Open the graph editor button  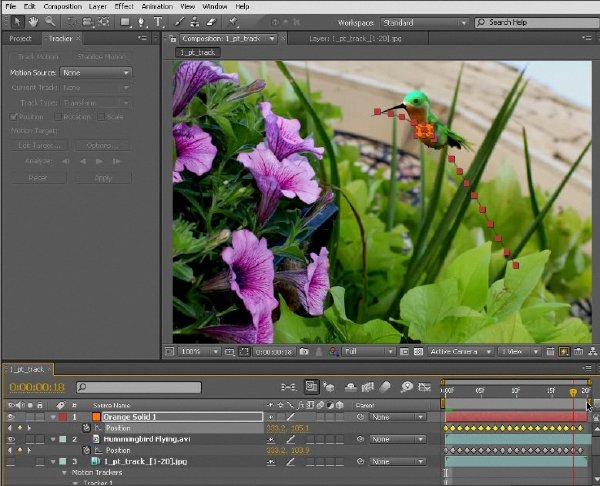(425, 387)
